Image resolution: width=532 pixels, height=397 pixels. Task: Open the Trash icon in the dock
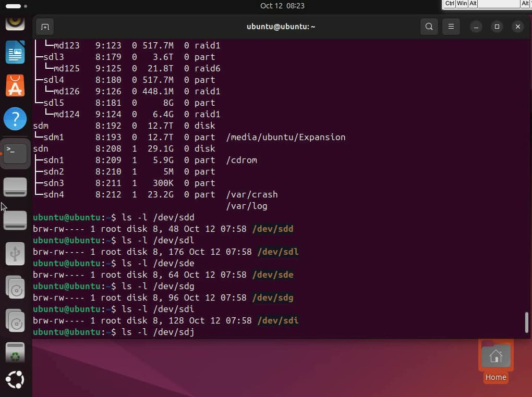pos(15,353)
